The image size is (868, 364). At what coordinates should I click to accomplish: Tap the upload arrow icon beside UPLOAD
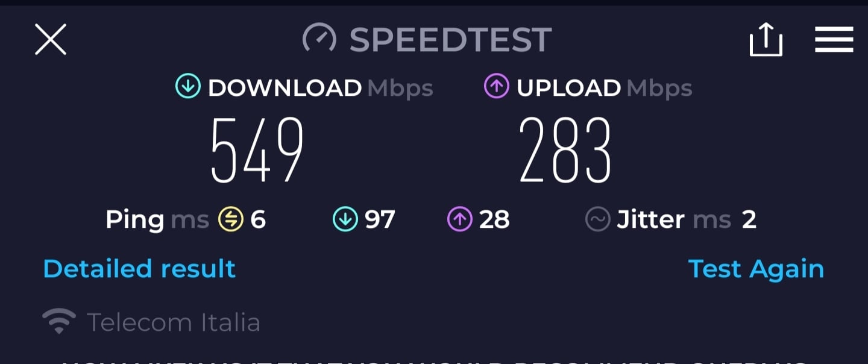[x=496, y=87]
